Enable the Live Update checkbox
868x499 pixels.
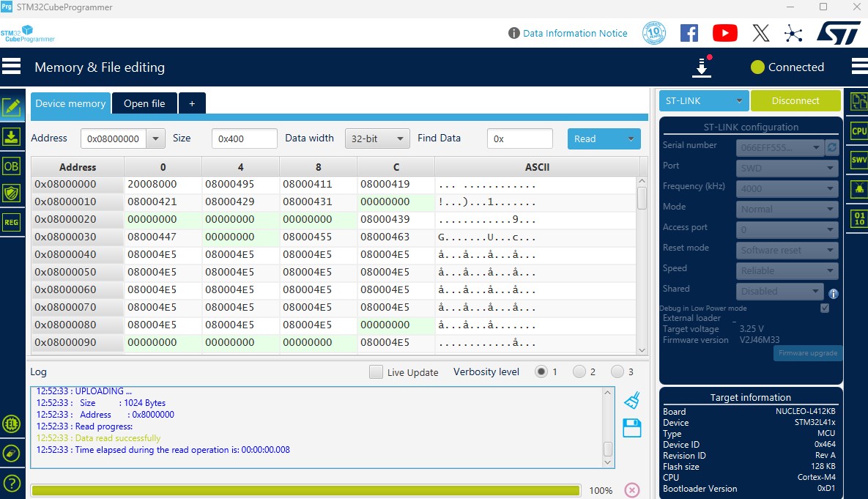point(376,372)
